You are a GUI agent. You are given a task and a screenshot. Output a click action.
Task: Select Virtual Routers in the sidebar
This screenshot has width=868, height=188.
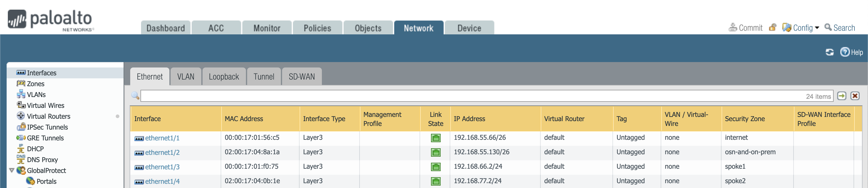click(49, 116)
